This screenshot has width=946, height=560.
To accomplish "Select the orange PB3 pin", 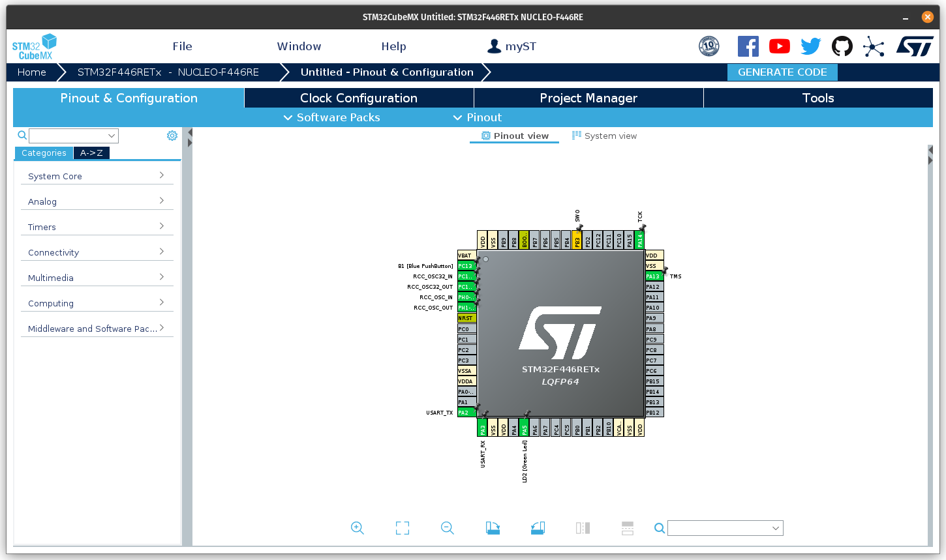I will tap(577, 240).
